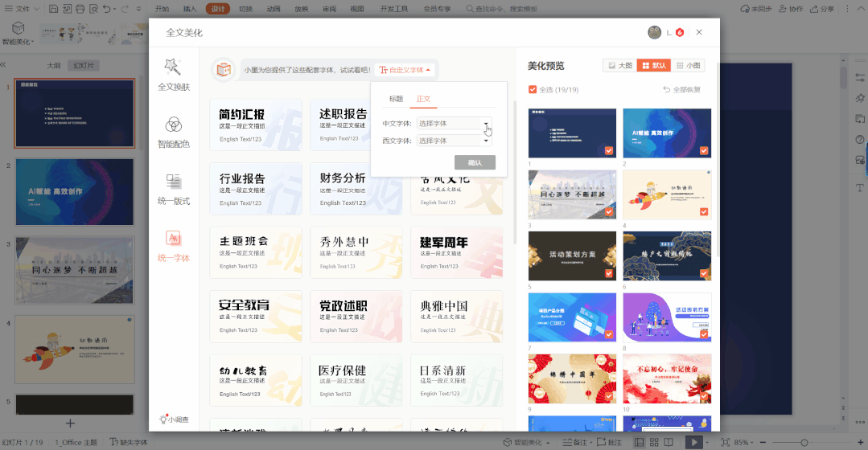
Task: Click zoom in plus button
Action: click(x=860, y=442)
